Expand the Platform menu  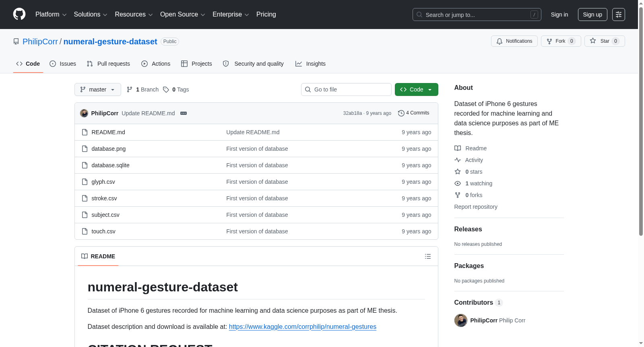51,15
